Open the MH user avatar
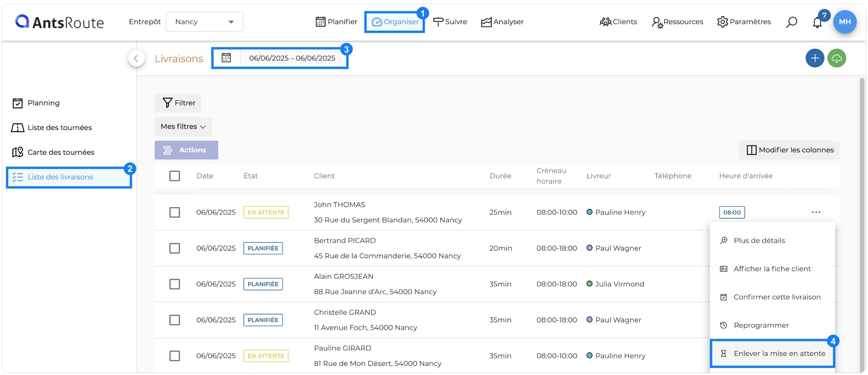Image resolution: width=868 pixels, height=375 pixels. pos(845,22)
